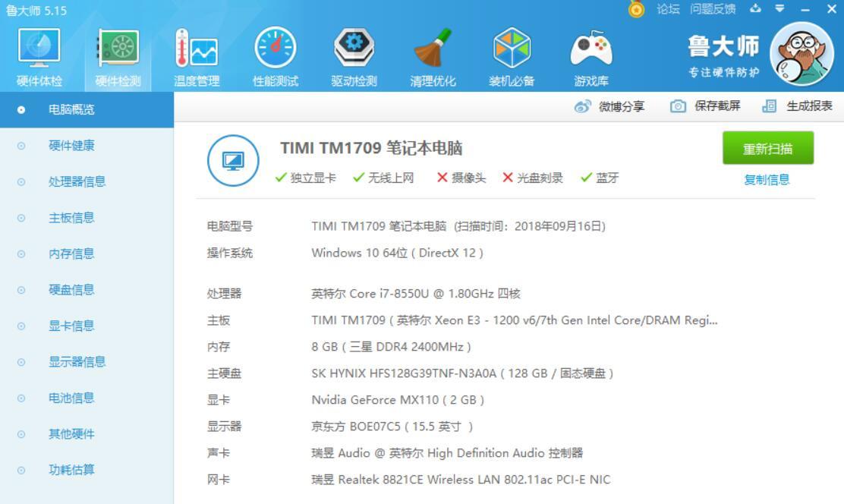Click the 独立显卡 feature indicator
The width and height of the screenshot is (844, 504).
pos(305,178)
